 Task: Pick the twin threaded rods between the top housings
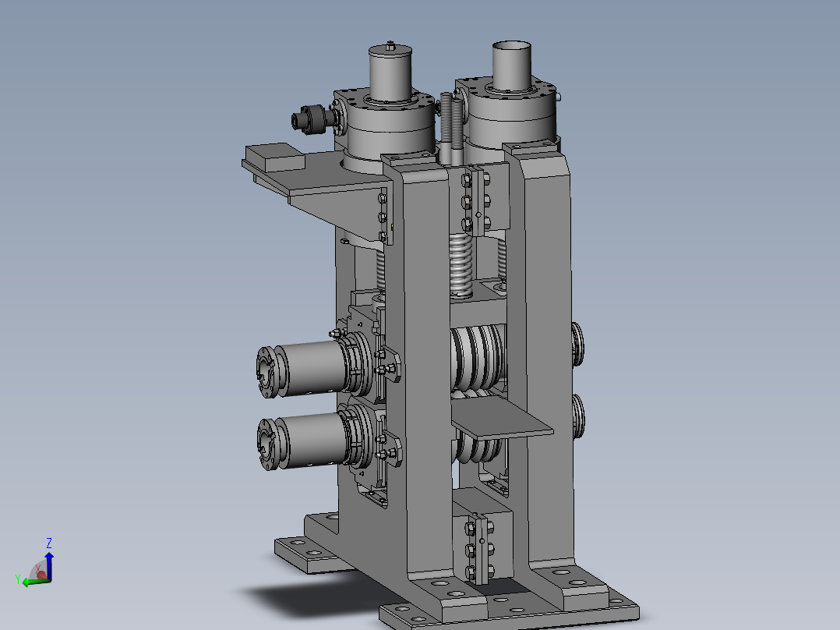(x=452, y=128)
